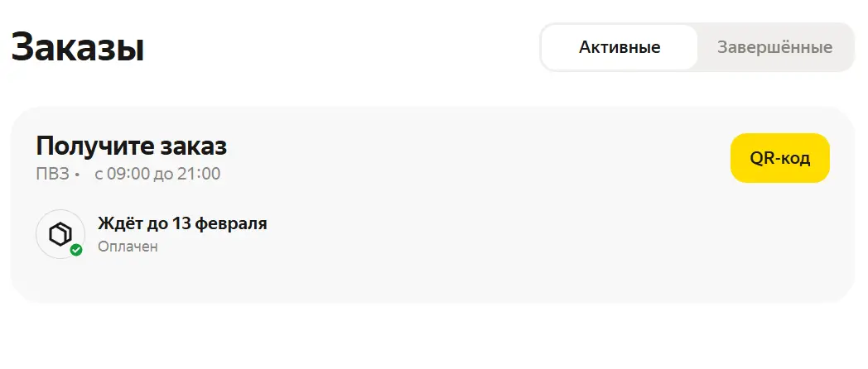Click the ПВЗ pickup point label

click(52, 175)
